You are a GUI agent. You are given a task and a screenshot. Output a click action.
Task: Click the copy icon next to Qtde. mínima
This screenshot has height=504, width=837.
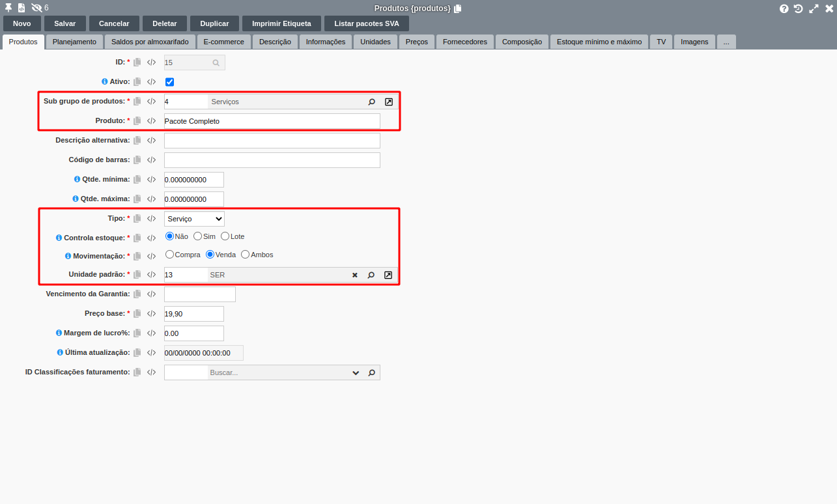pos(137,180)
